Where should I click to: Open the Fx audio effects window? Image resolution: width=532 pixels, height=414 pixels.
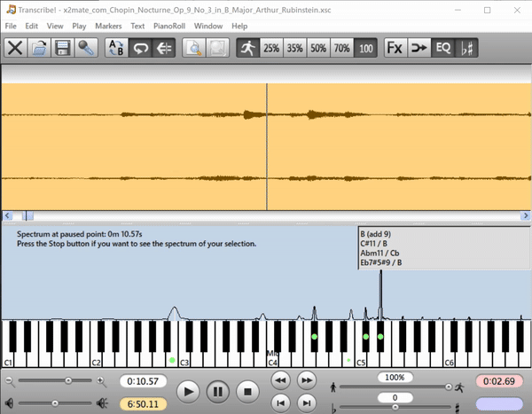395,48
